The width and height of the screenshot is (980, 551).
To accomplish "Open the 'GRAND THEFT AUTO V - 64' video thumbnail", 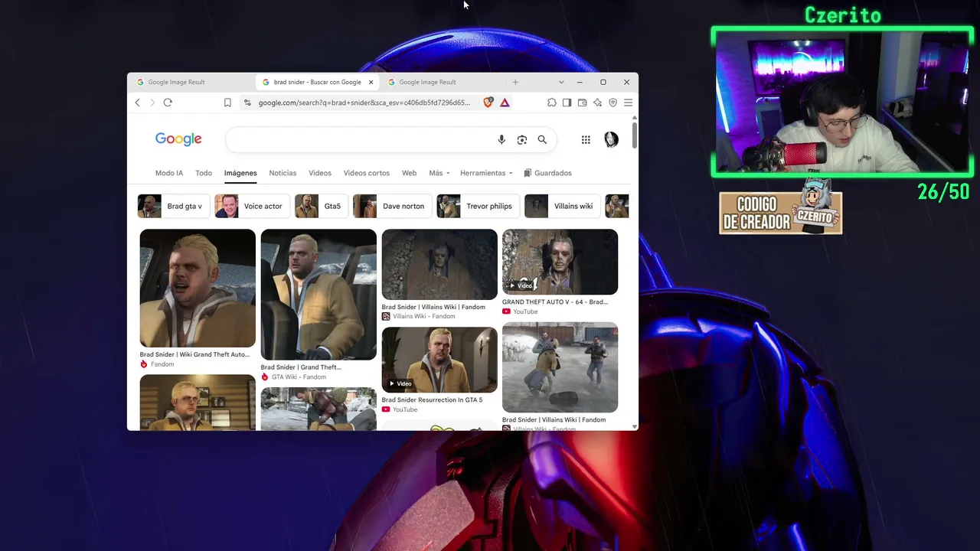I will [x=560, y=262].
